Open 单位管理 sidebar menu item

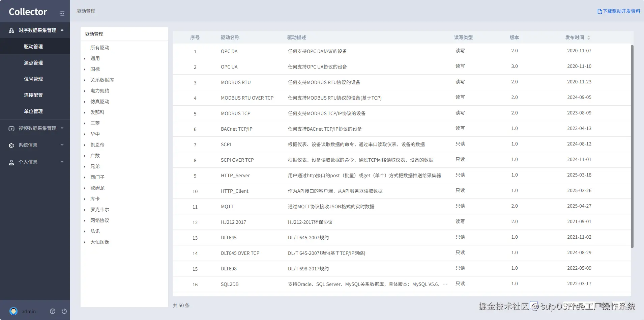point(35,111)
